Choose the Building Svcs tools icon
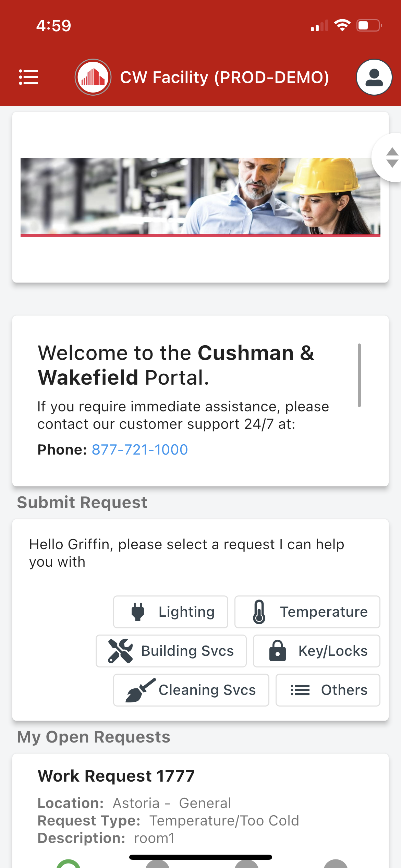The width and height of the screenshot is (401, 868). 120,651
